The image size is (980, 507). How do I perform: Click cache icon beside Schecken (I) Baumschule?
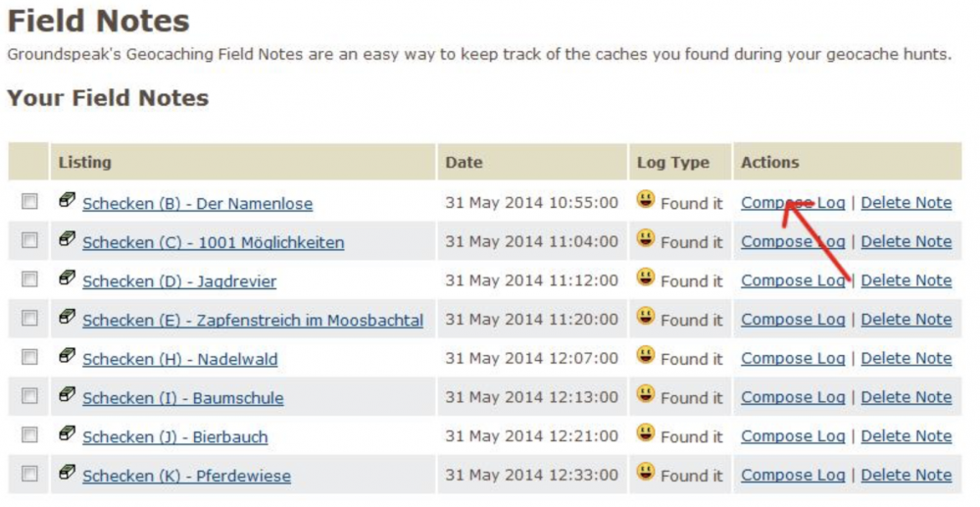click(68, 394)
